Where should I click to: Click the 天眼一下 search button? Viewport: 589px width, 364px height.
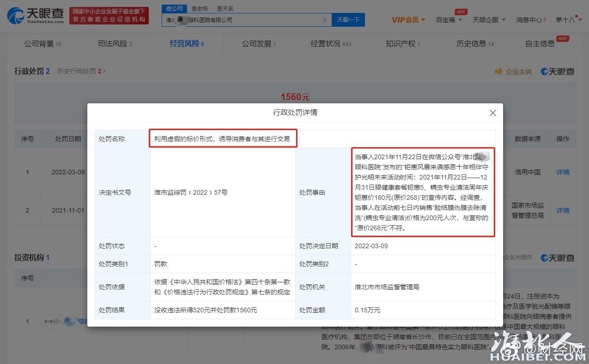point(348,20)
